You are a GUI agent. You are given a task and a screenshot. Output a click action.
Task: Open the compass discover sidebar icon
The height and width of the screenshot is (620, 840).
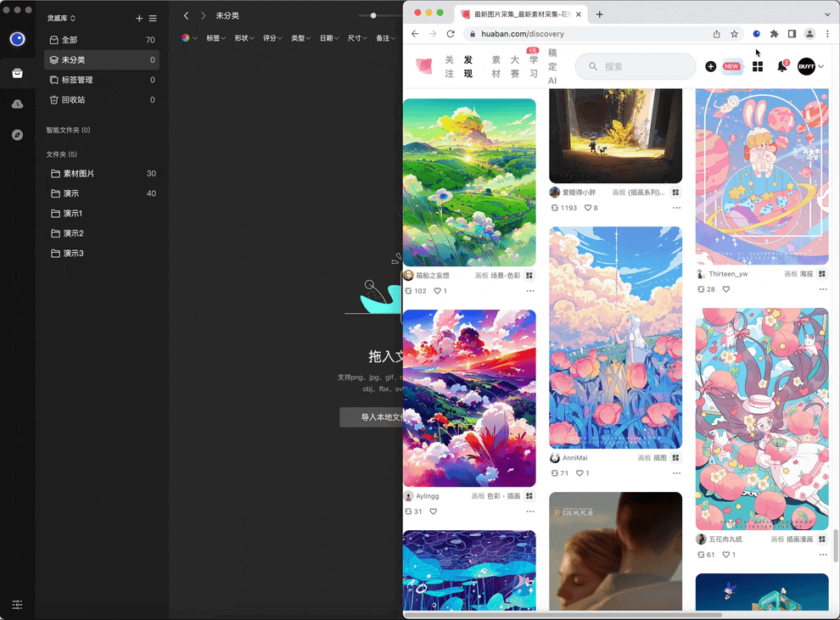point(17,135)
